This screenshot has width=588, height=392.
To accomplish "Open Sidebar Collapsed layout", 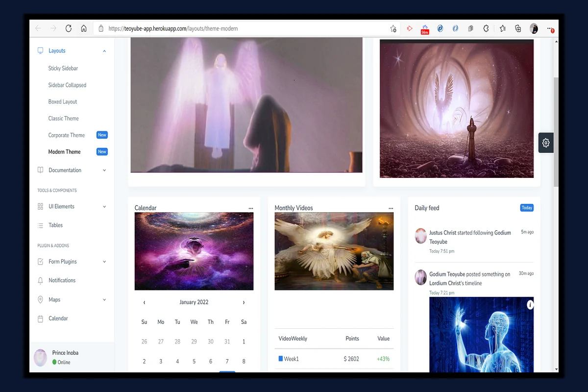I will tap(67, 85).
